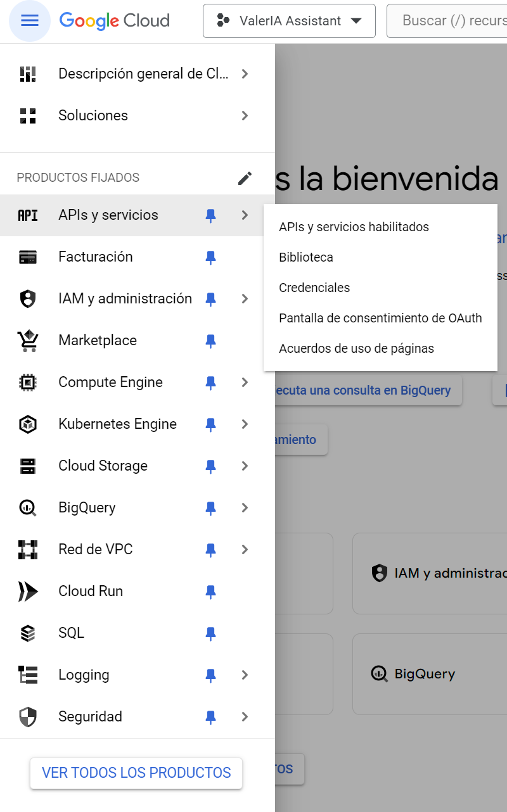The height and width of the screenshot is (812, 507).
Task: Edit pinned products with the pencil icon
Action: click(x=245, y=178)
